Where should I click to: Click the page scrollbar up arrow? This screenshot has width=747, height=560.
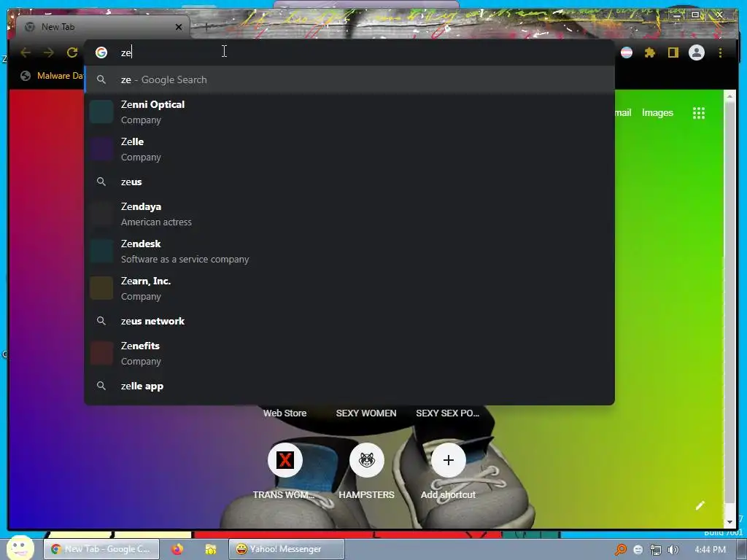[x=729, y=96]
